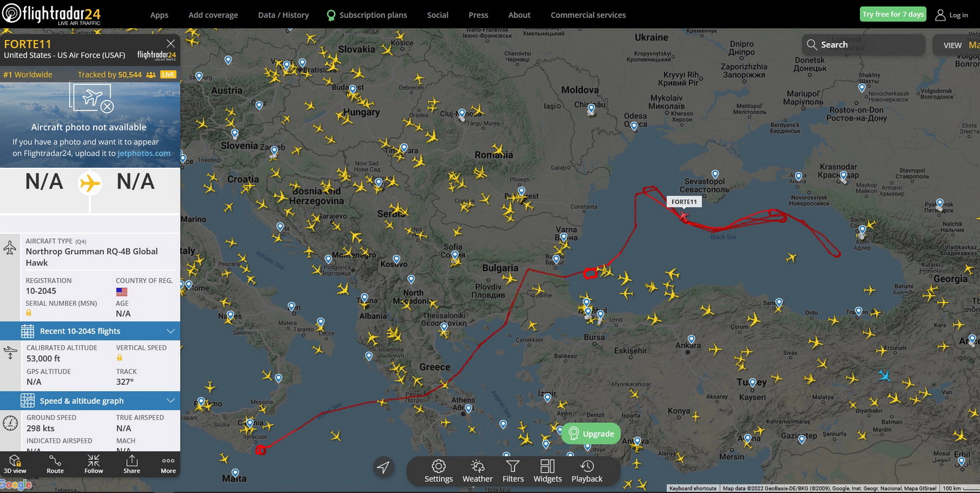Click the locate-me navigation arrow button
The height and width of the screenshot is (493, 980).
[383, 468]
